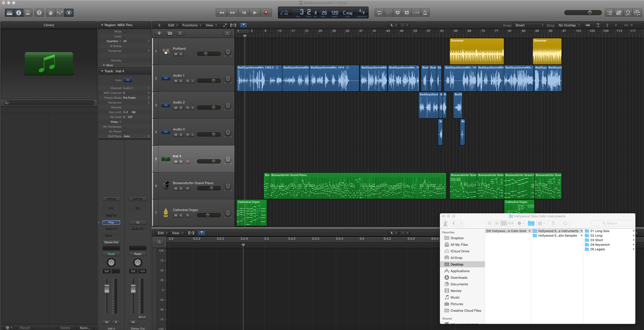Click Library search field
Screen dimensions: 644x330
[x=49, y=103]
